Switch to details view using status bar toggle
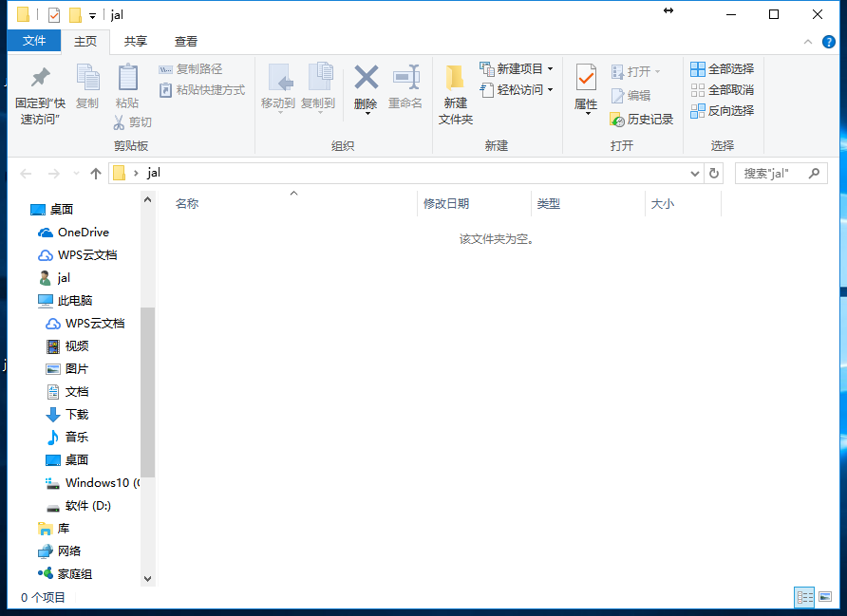847x616 pixels. pos(802,597)
